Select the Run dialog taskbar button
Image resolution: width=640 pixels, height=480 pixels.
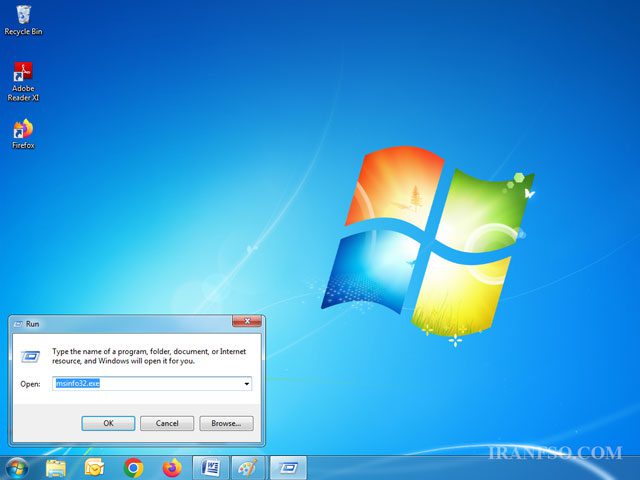288,468
